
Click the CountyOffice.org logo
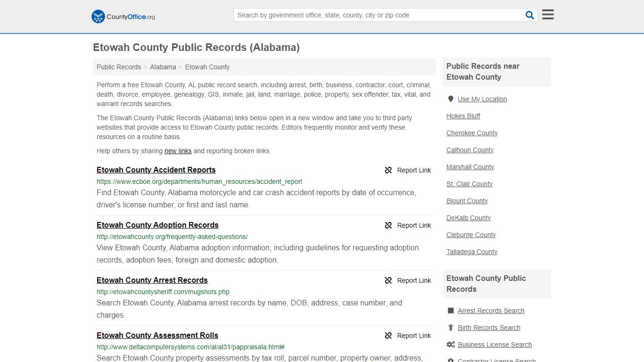[122, 16]
